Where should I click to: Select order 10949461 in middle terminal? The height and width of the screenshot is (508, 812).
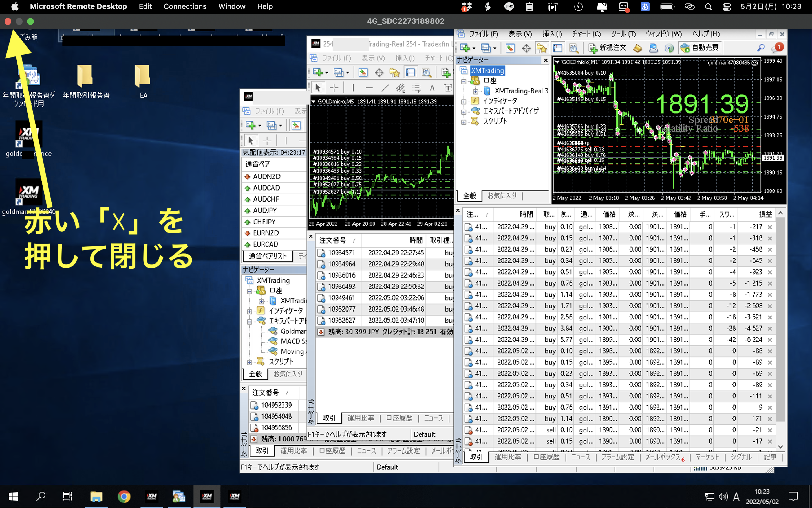tap(385, 298)
